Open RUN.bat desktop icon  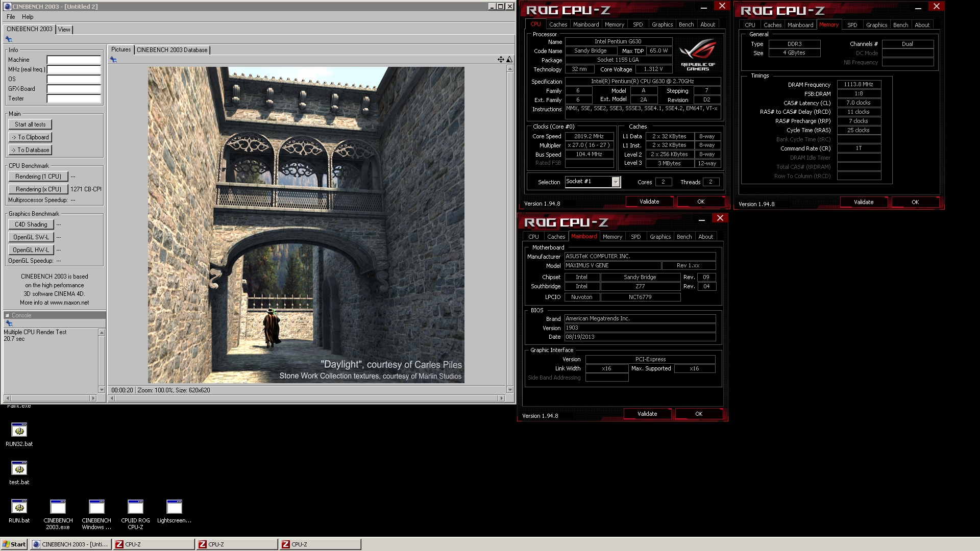(x=19, y=511)
